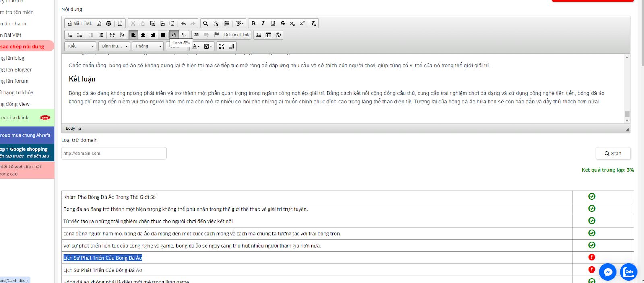644x283 pixels.
Task: Toggle align right
Action: tap(153, 35)
